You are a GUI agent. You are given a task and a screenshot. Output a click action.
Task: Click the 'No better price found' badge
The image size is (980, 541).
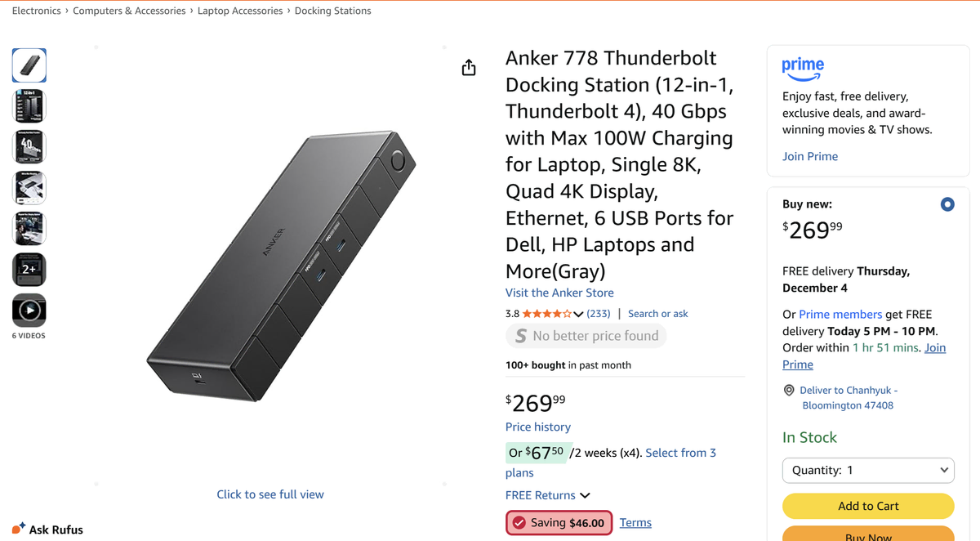tap(586, 336)
